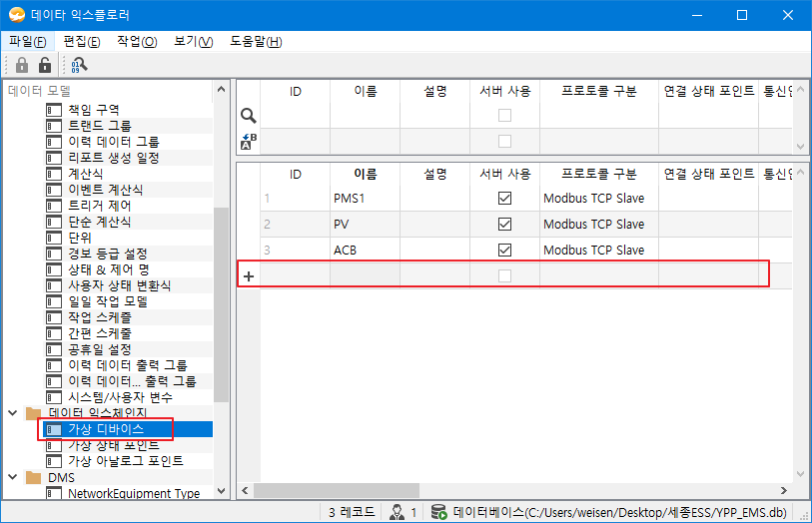Sort by the 프로토콜 구분 column header
This screenshot has height=523, width=812.
click(598, 174)
